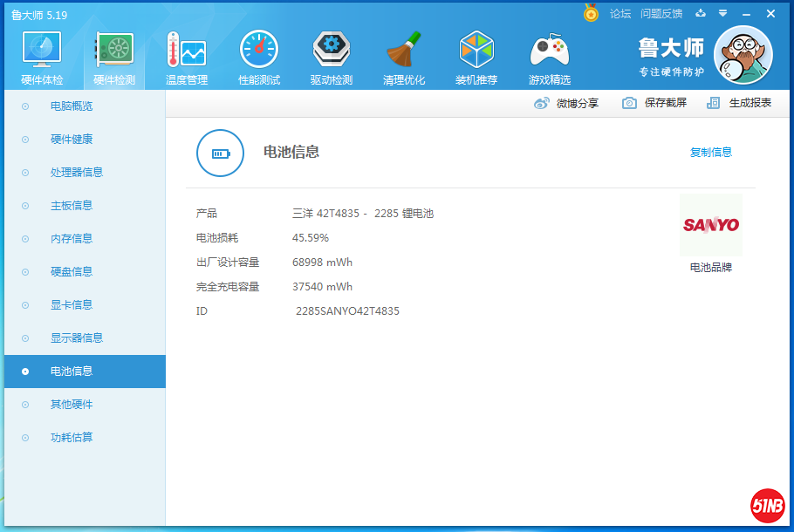
Task: Click the download icon in the titlebar
Action: [x=701, y=14]
